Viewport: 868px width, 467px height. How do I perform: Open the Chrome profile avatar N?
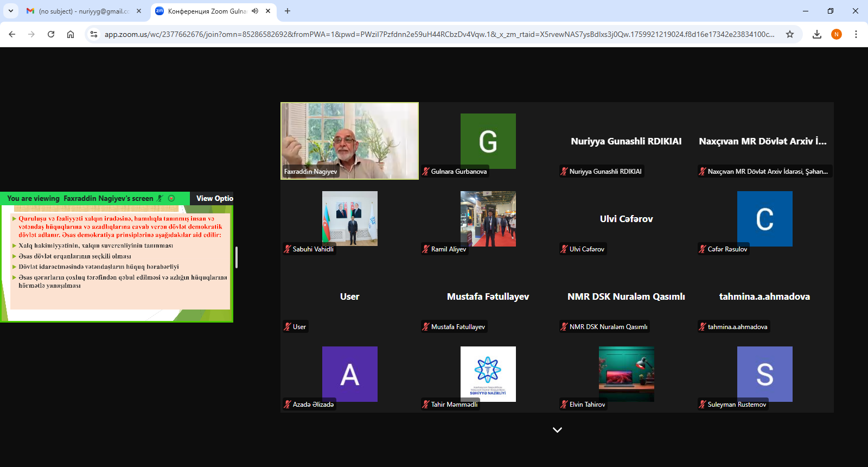(837, 34)
